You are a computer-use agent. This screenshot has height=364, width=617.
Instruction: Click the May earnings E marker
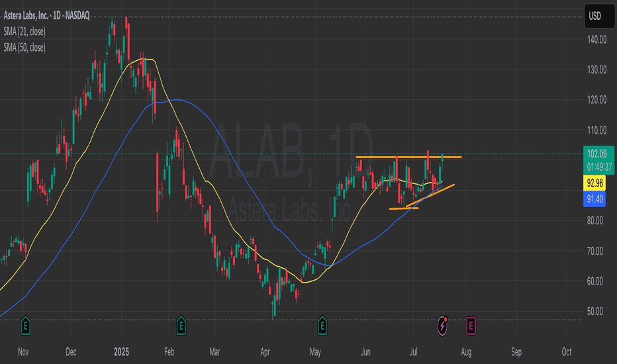tap(322, 326)
